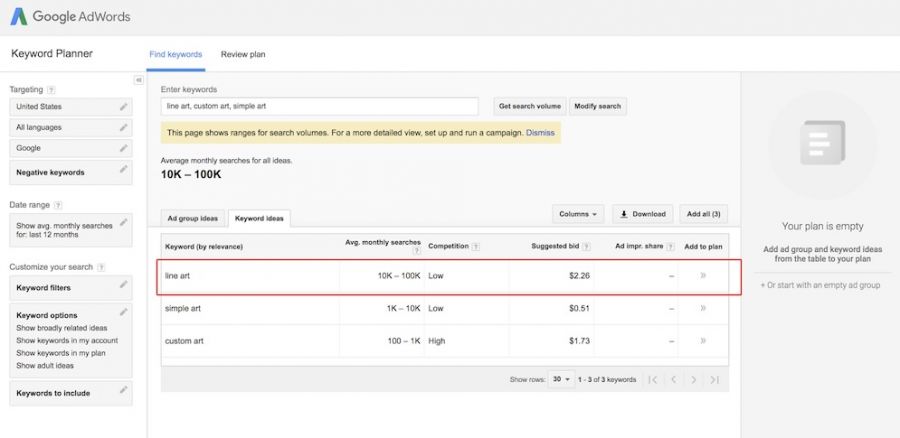Viewport: 900px width, 438px height.
Task: Edit Keyword filters pencil icon
Action: (x=123, y=284)
